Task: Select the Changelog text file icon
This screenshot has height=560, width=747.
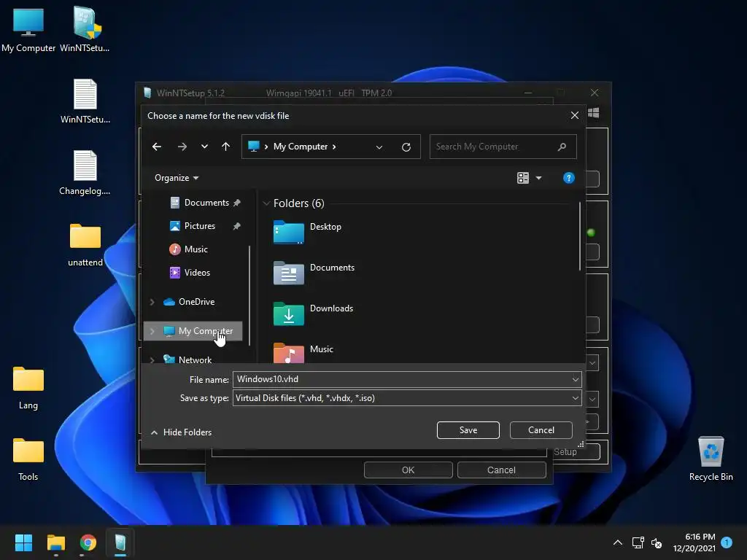Action: pos(85,172)
